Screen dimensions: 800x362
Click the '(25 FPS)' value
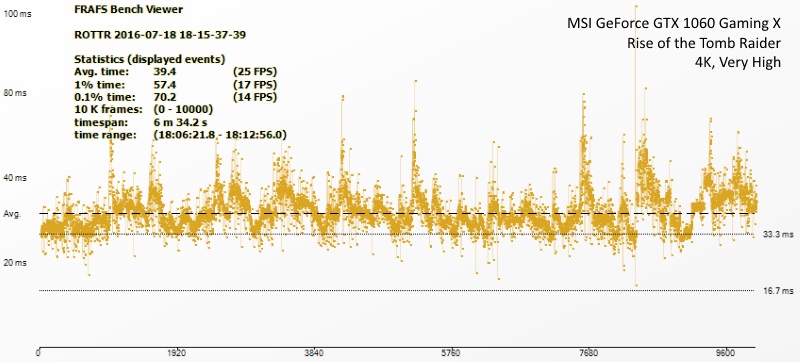click(254, 71)
